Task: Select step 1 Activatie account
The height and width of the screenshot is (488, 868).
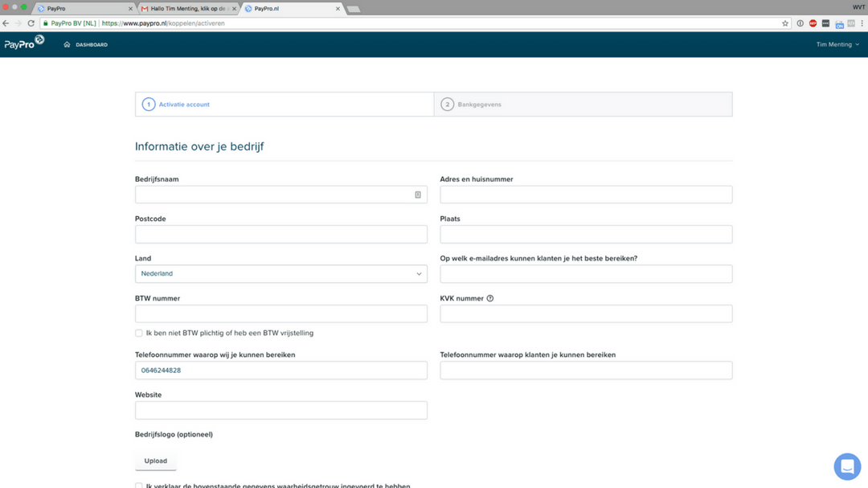Action: tap(285, 105)
